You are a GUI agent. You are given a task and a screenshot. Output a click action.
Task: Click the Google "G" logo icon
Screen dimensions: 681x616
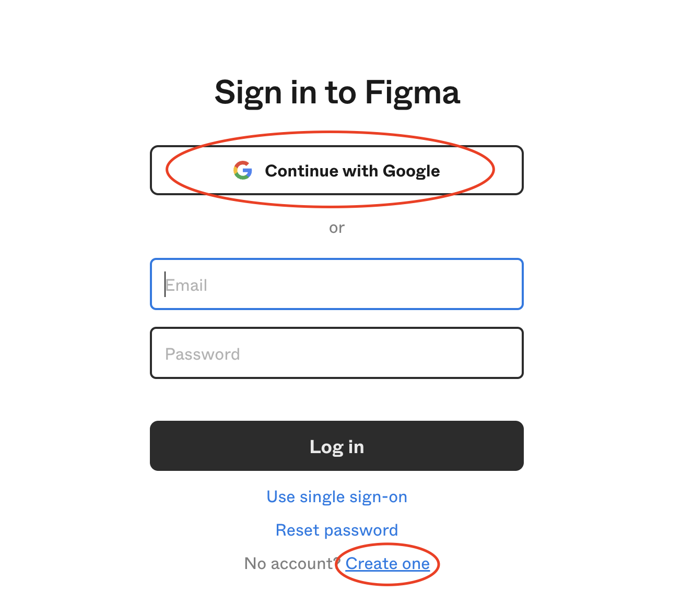243,170
